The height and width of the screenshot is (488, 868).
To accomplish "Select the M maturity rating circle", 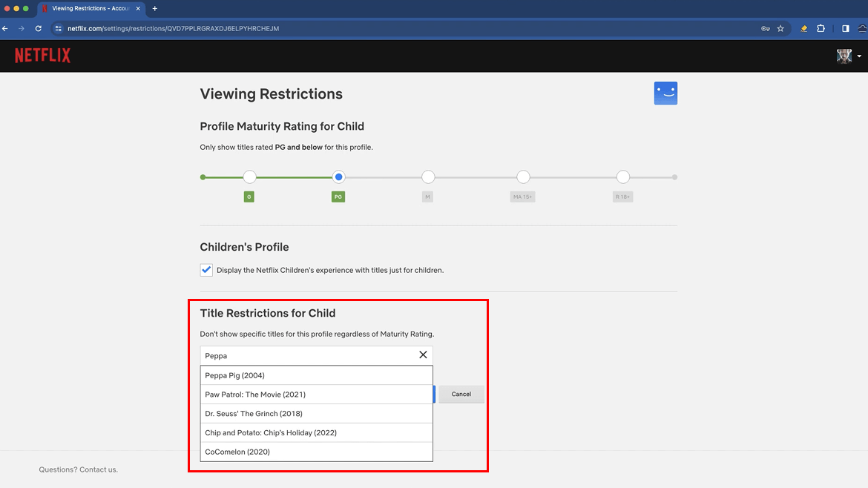I will (x=428, y=177).
